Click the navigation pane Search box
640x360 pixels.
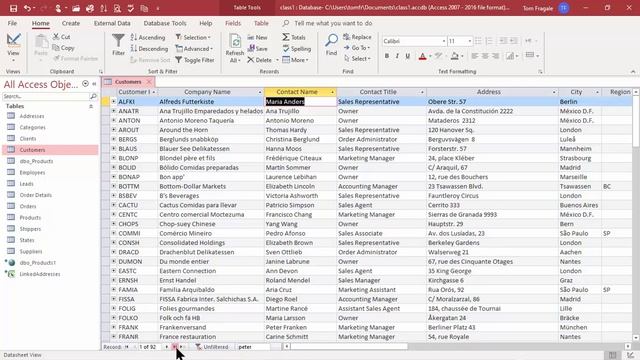[x=46, y=97]
